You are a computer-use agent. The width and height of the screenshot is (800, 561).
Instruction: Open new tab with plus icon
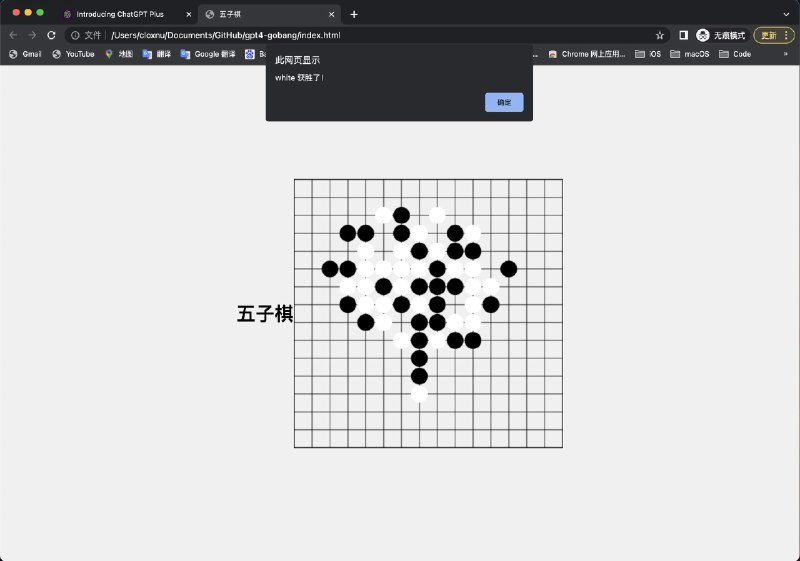click(354, 14)
